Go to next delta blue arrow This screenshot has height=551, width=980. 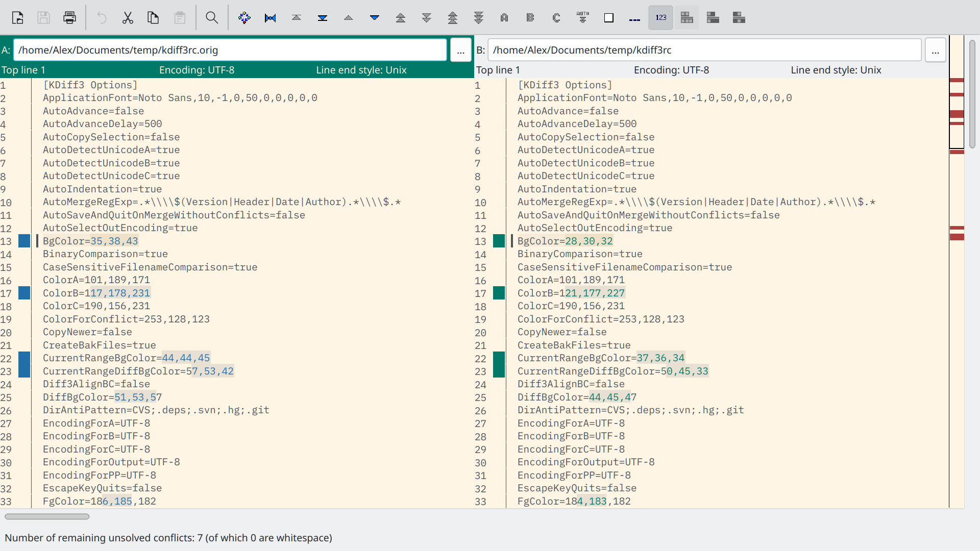[x=375, y=18]
